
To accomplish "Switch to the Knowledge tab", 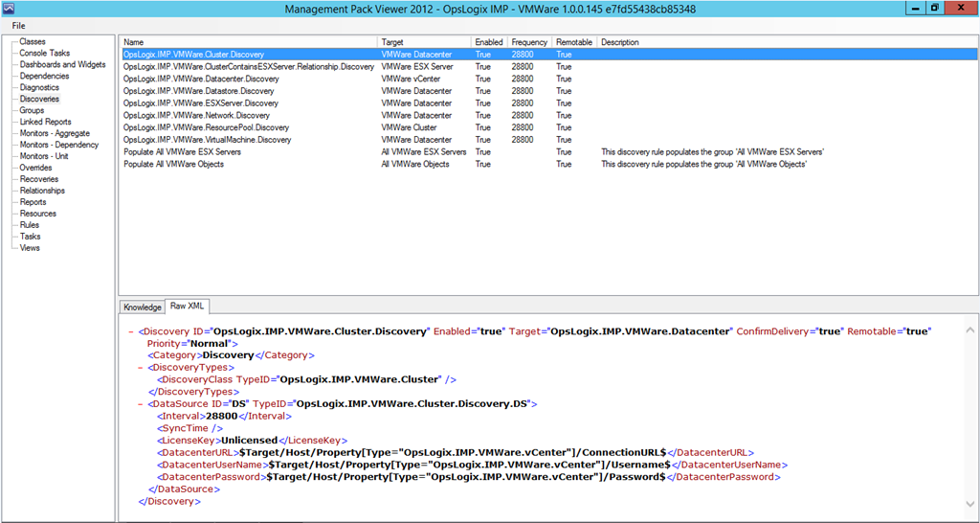I will coord(142,307).
